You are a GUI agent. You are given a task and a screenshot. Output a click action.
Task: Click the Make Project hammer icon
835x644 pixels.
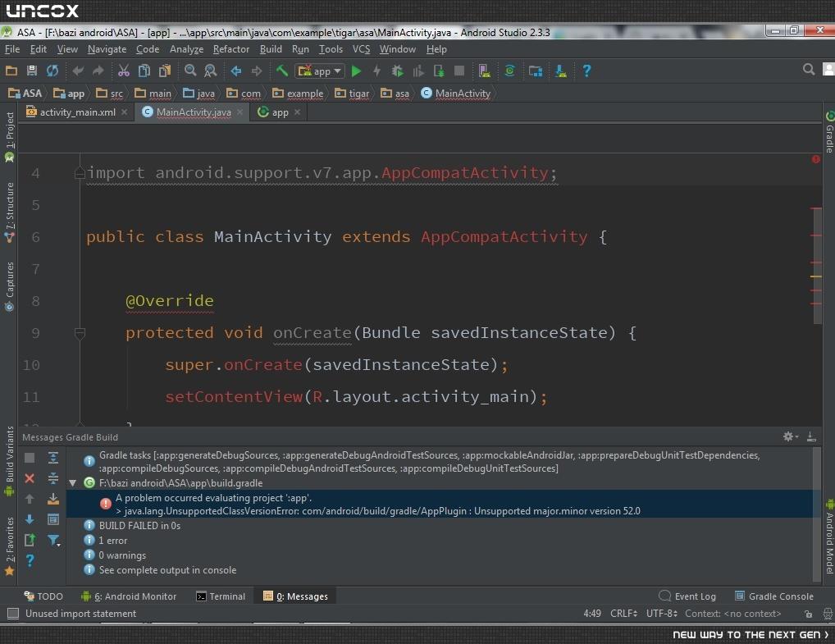coord(282,71)
